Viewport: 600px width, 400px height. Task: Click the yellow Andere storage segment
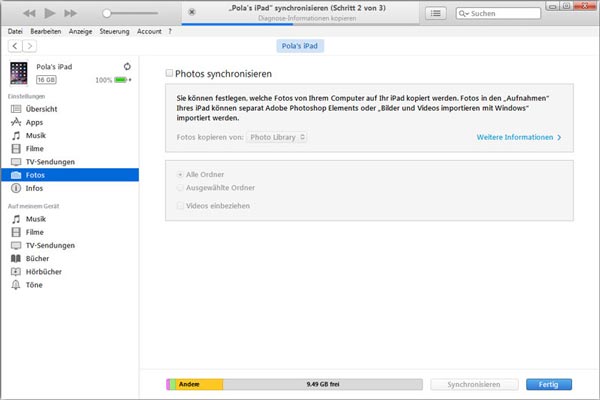(199, 384)
